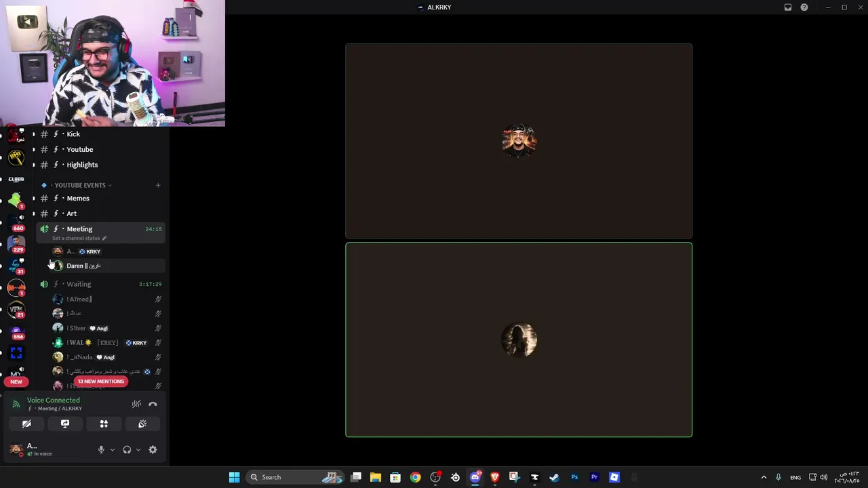The image size is (868, 488).
Task: Jump to 13 New Mentions
Action: (x=101, y=381)
